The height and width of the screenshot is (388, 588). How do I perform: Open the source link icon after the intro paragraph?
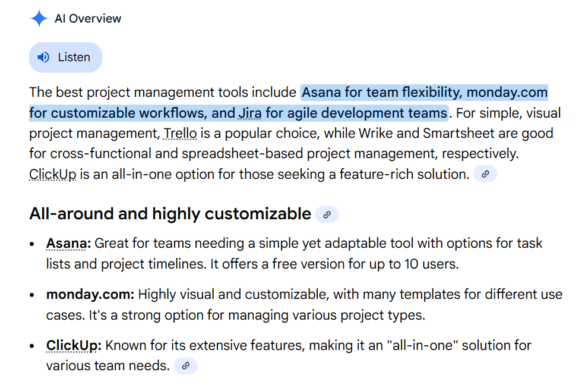pos(485,174)
